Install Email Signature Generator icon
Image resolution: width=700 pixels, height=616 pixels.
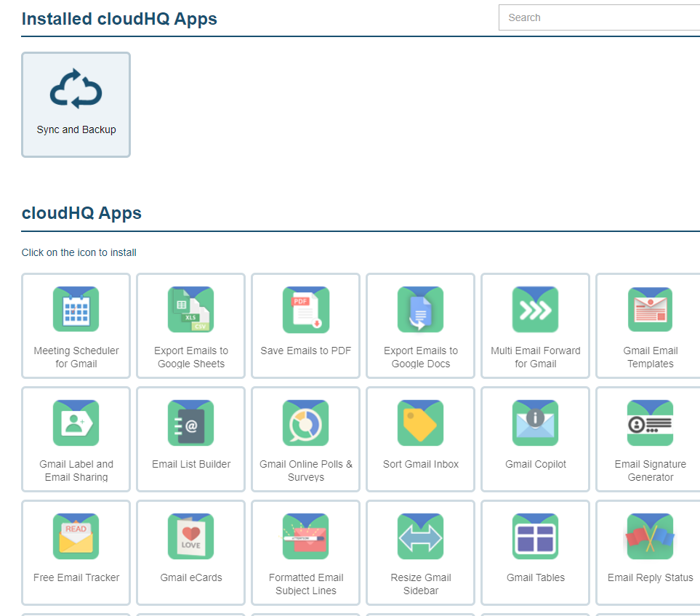650,423
